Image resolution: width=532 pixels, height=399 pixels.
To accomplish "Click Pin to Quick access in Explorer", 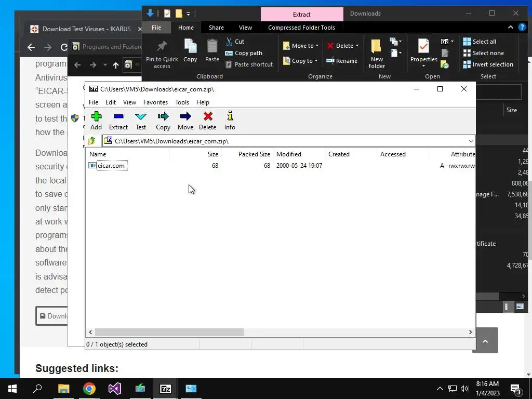I will 162,54.
